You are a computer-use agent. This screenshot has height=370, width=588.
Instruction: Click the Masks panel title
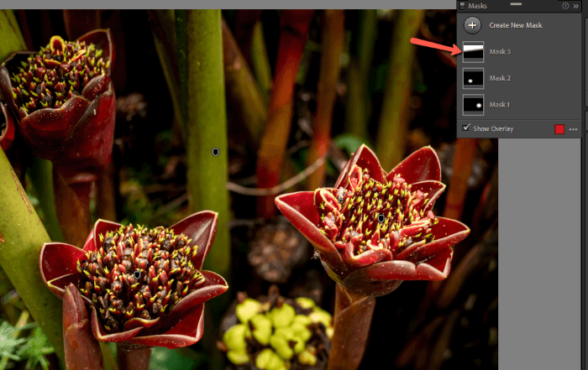477,6
